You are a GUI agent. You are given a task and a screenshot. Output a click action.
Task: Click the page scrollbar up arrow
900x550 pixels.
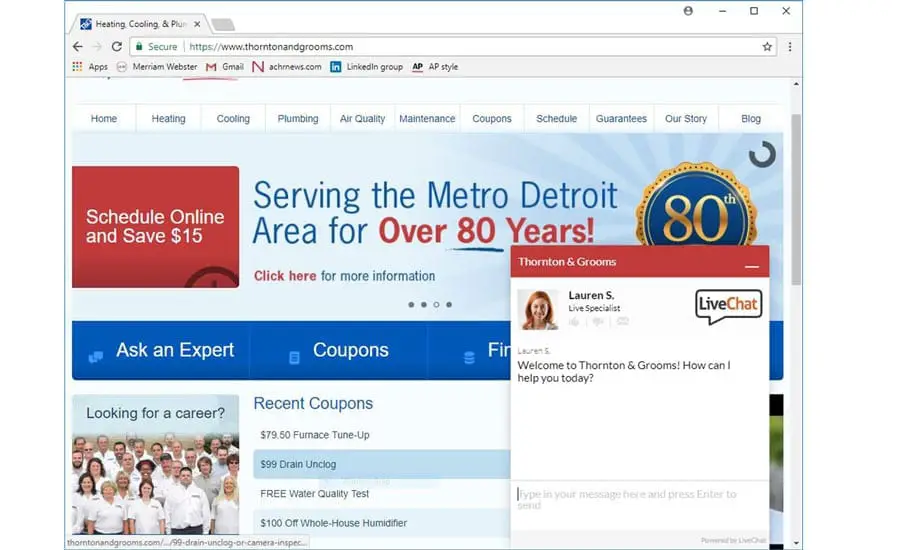796,84
